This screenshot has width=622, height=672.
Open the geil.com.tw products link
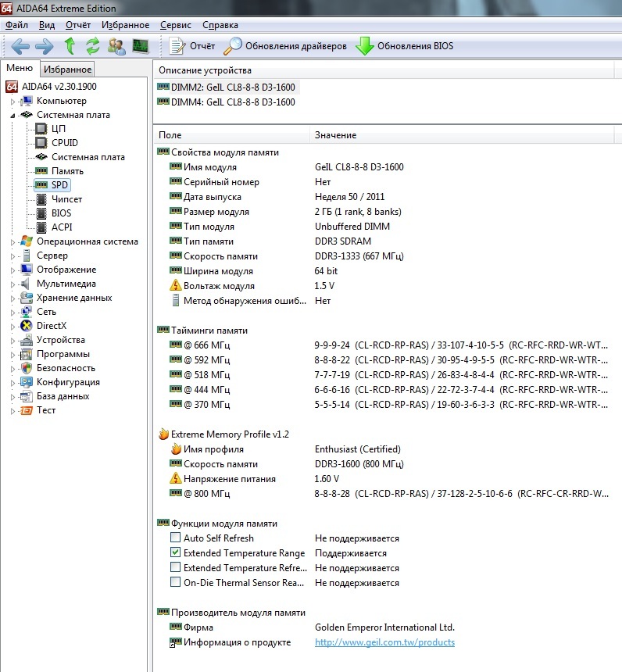384,642
